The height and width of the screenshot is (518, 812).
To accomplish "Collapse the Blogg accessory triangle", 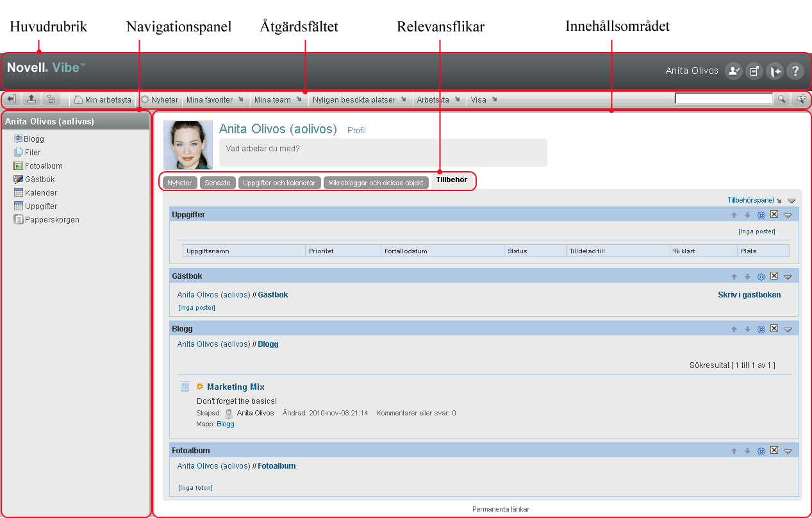I will [x=788, y=330].
